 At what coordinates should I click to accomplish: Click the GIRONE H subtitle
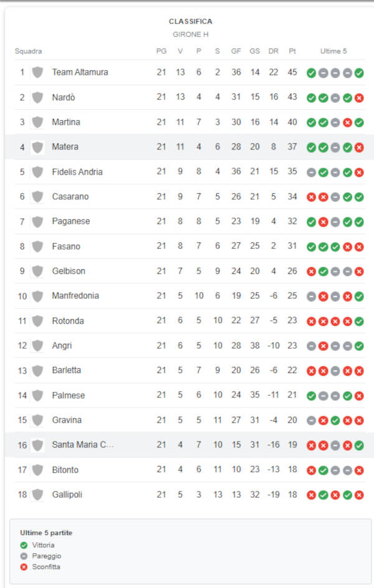pos(191,34)
